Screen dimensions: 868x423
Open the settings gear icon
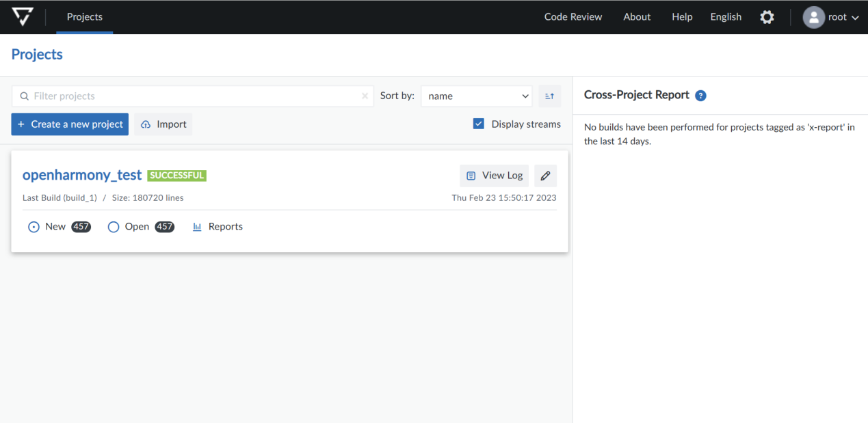click(x=767, y=17)
